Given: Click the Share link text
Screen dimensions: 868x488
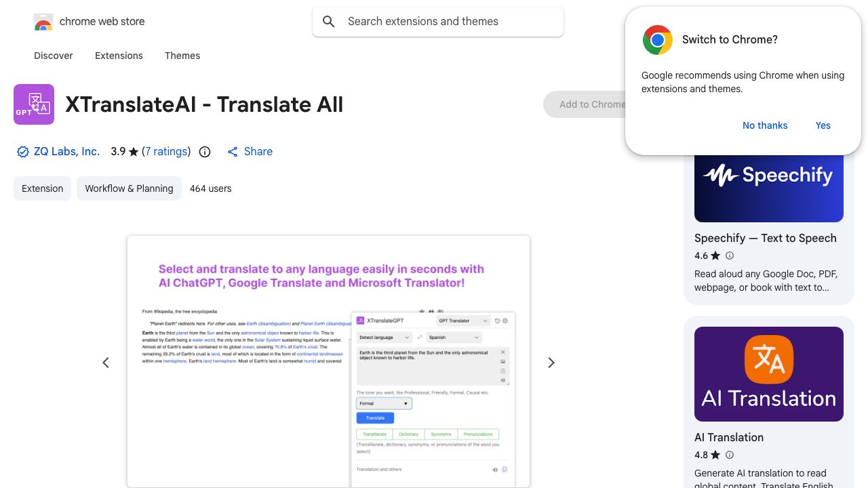Looking at the screenshot, I should (258, 152).
